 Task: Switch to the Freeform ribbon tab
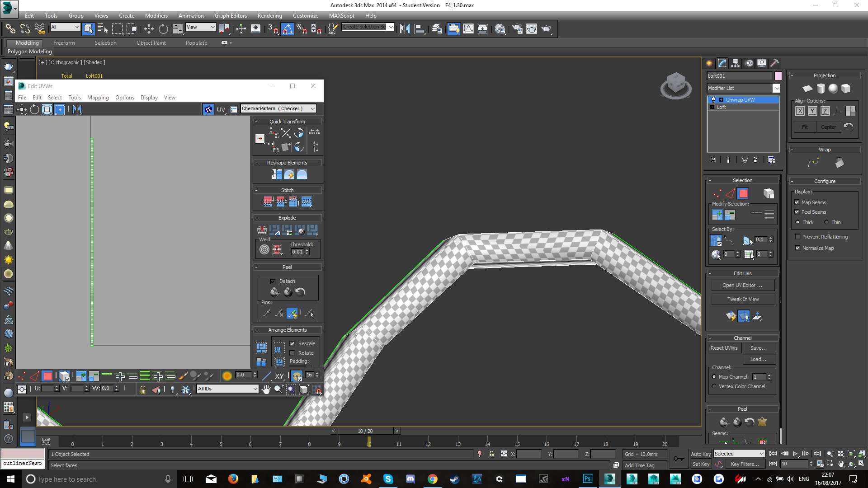click(64, 43)
